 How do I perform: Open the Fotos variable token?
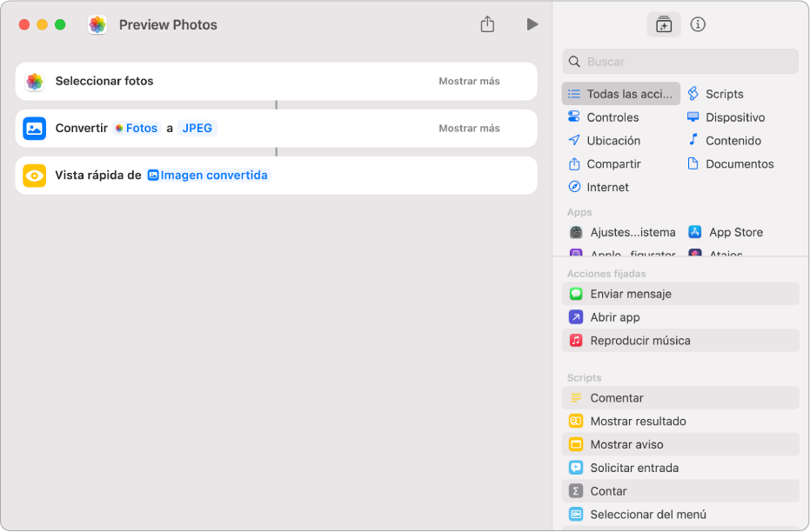[137, 128]
